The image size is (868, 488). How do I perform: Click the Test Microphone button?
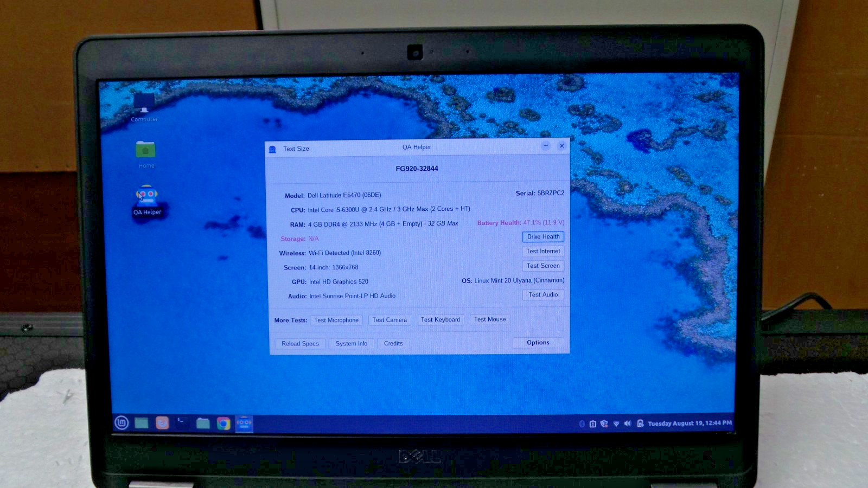(x=336, y=320)
